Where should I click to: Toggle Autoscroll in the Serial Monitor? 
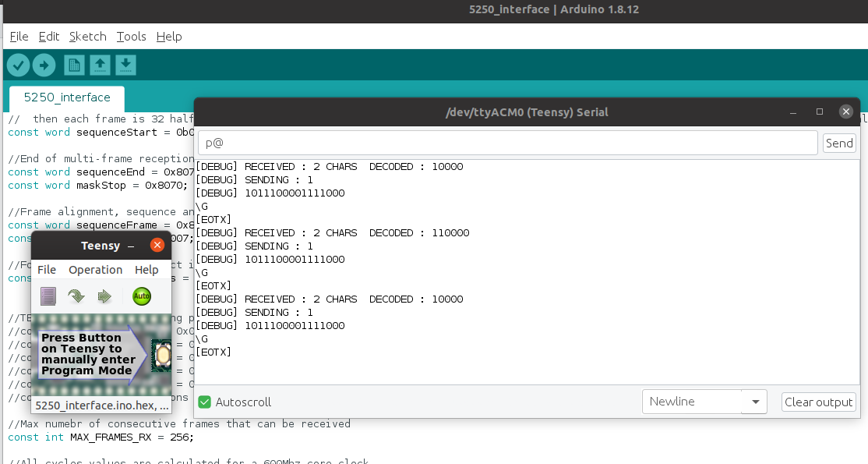204,402
